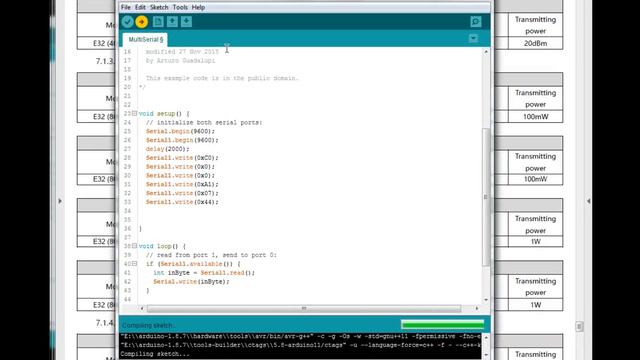
Task: Open the File menu
Action: tap(125, 7)
